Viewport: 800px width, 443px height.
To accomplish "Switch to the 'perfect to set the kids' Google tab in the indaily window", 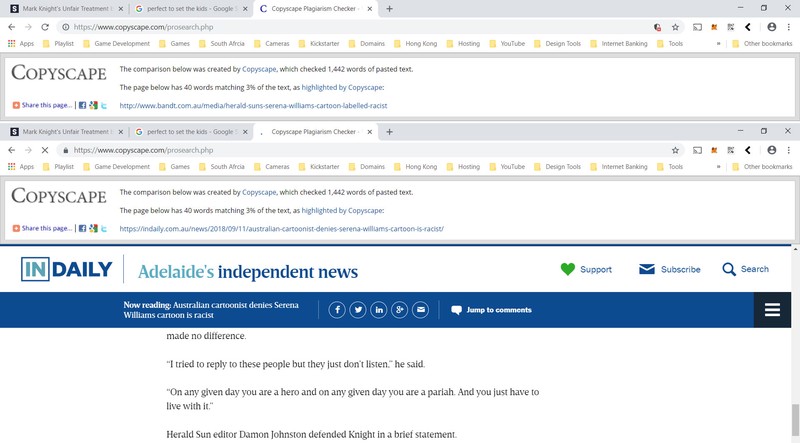I will pos(191,132).
